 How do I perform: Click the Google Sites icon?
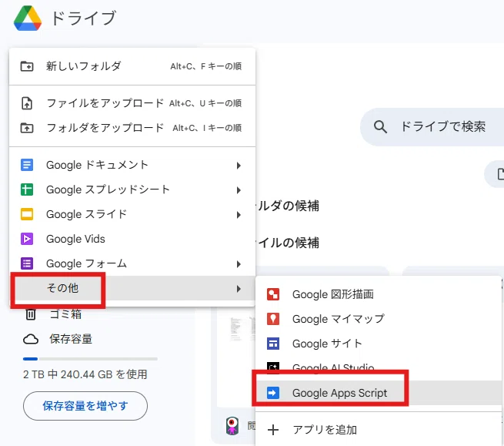pos(273,344)
